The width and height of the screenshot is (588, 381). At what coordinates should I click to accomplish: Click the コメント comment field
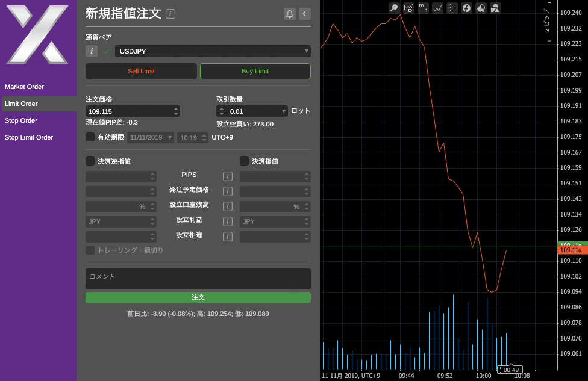(x=198, y=278)
